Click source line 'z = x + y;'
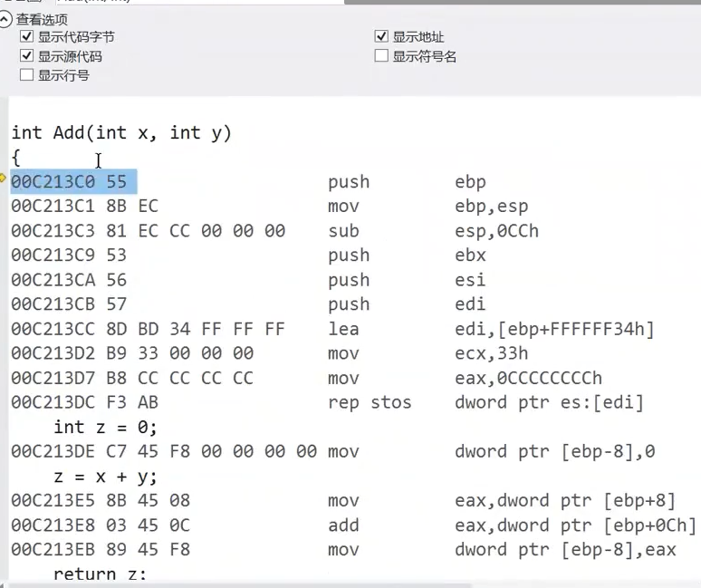This screenshot has height=588, width=701. (105, 477)
